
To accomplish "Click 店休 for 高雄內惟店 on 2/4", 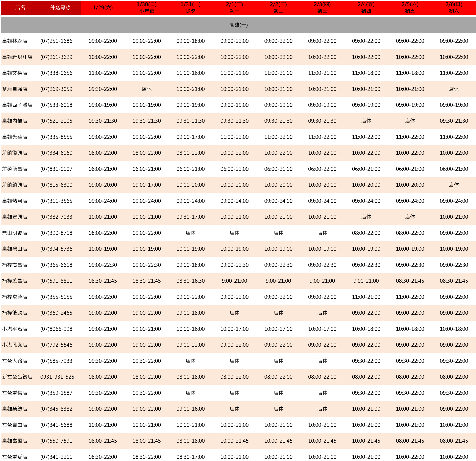I will coord(366,121).
